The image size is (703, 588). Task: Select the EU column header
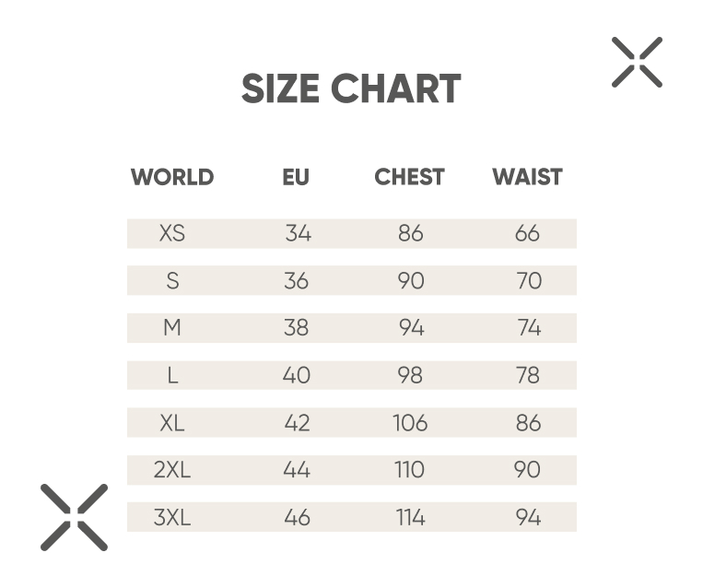pos(296,177)
